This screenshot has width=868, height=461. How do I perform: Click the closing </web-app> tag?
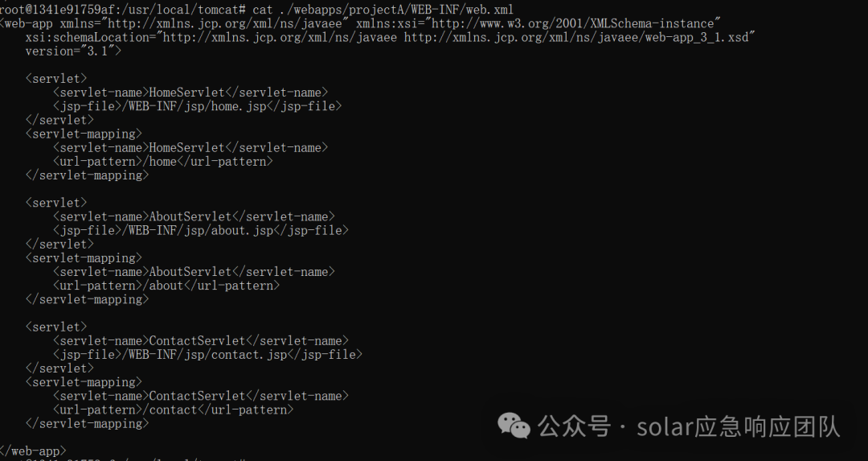(33, 451)
